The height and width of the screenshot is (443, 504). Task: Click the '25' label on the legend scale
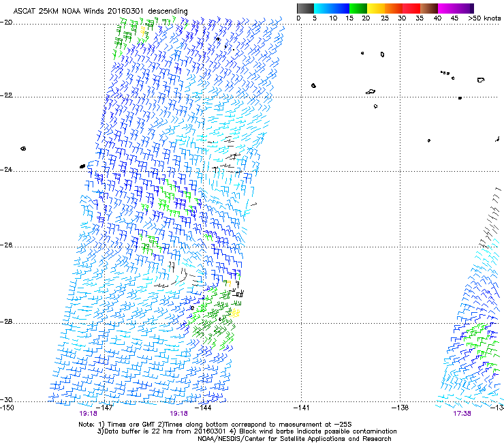tap(385, 18)
